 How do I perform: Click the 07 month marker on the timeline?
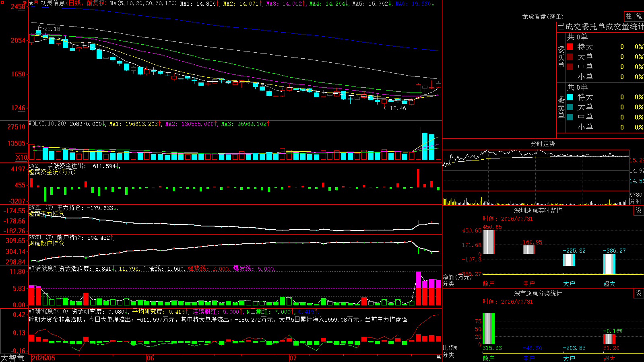(293, 358)
